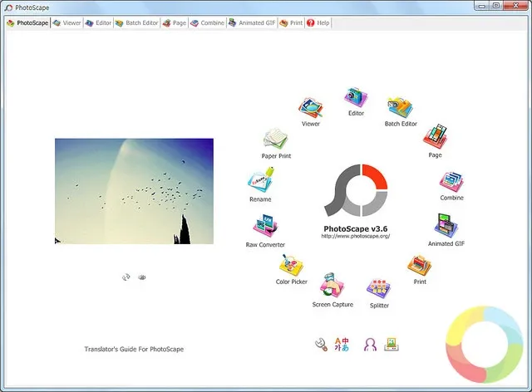Open the Help tab
The image size is (532, 392).
coord(318,23)
